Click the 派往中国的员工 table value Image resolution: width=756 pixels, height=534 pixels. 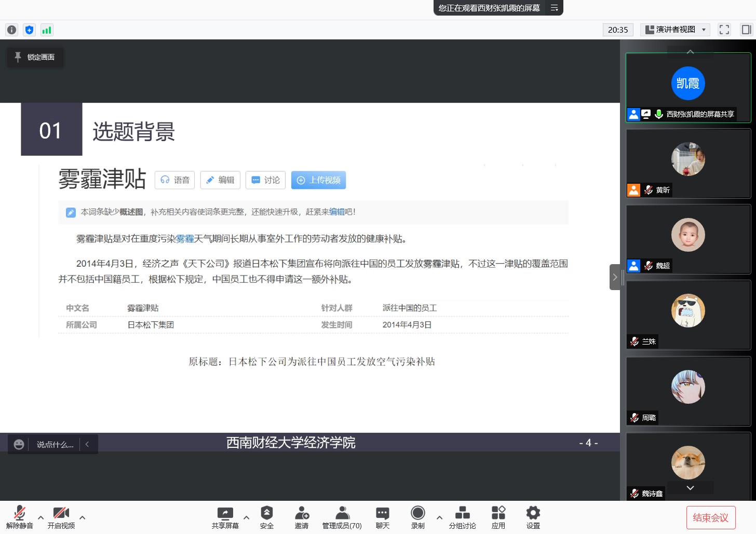point(410,308)
